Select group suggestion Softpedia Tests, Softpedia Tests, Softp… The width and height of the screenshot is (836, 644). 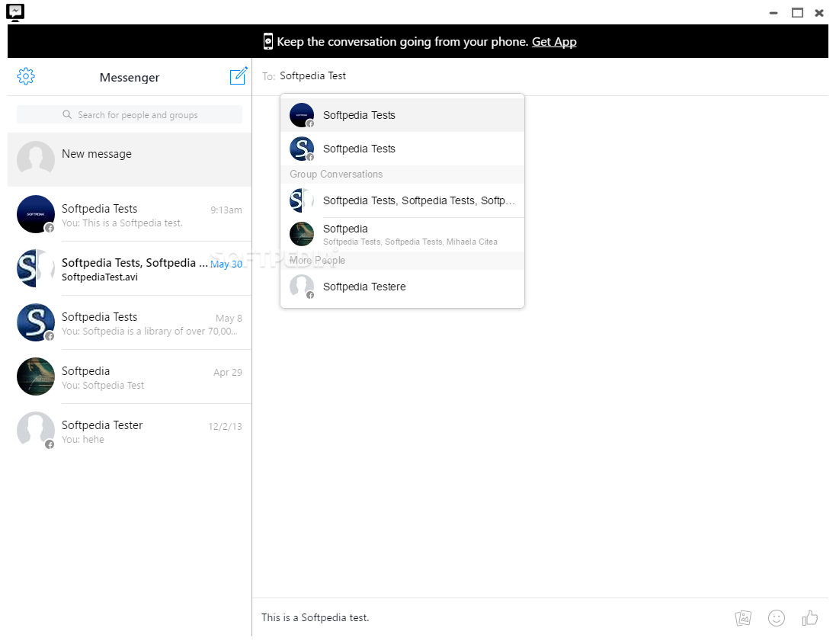pos(402,200)
